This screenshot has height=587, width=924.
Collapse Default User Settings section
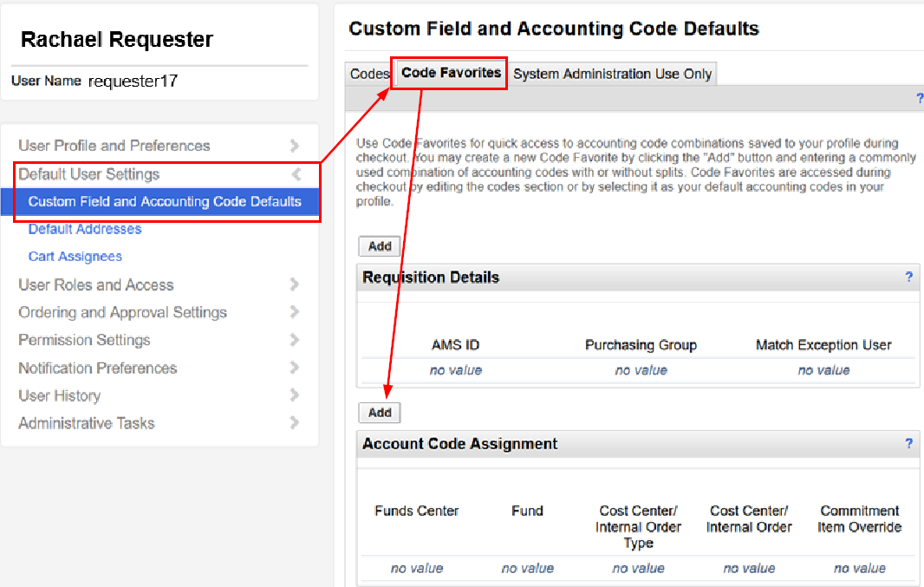296,174
